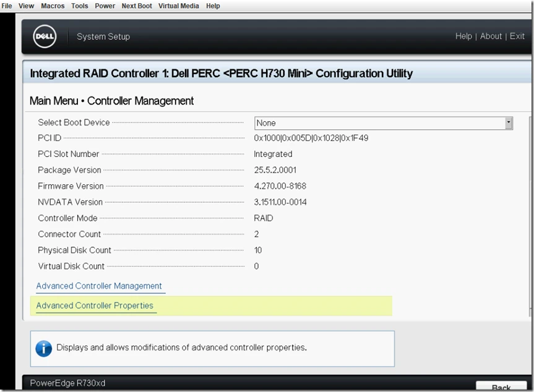534x392 pixels.
Task: Click the PCI ID value 0x1000|0x005D|0x1028|0x1F49
Action: coord(311,138)
